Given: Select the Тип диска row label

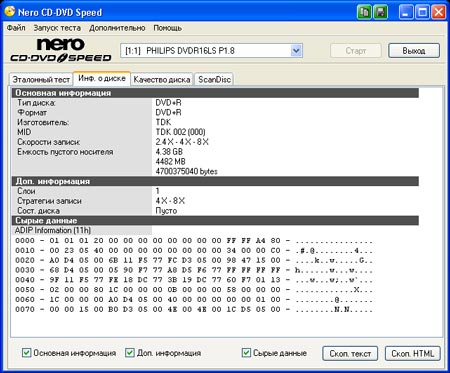Looking at the screenshot, I should (36, 103).
